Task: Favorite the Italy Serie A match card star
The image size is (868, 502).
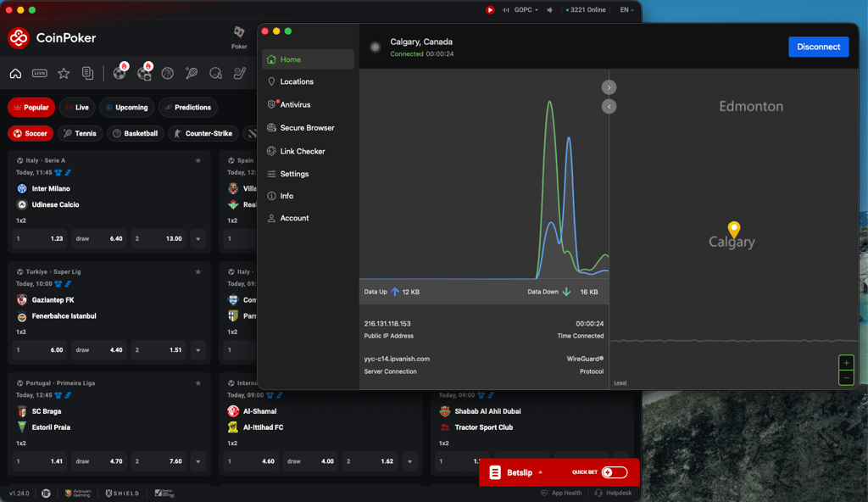Action: (x=198, y=160)
